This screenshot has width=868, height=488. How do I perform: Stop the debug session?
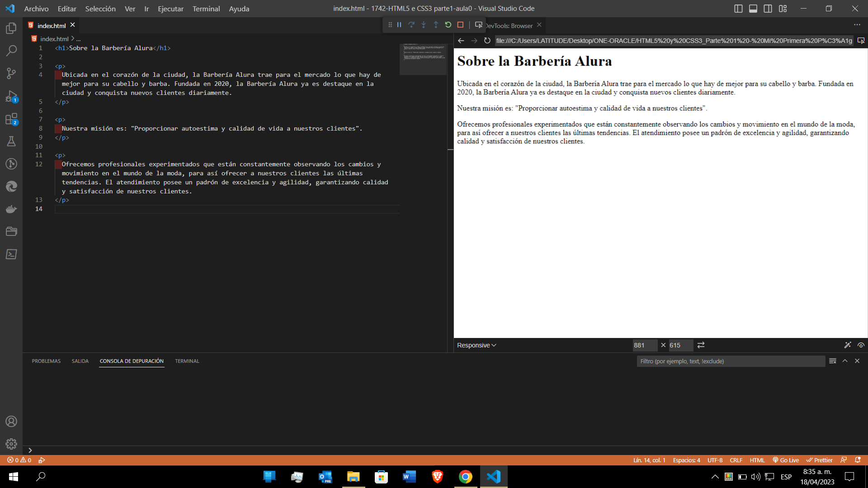(460, 25)
